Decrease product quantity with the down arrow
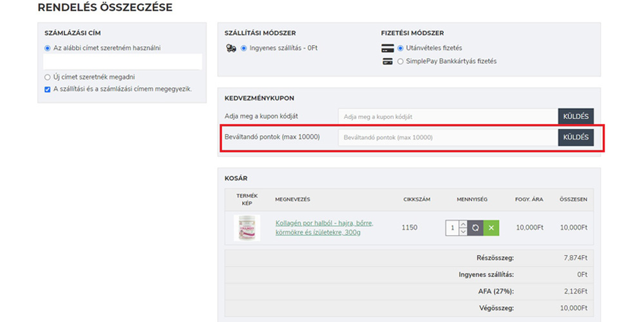The width and height of the screenshot is (644, 322). click(x=463, y=232)
